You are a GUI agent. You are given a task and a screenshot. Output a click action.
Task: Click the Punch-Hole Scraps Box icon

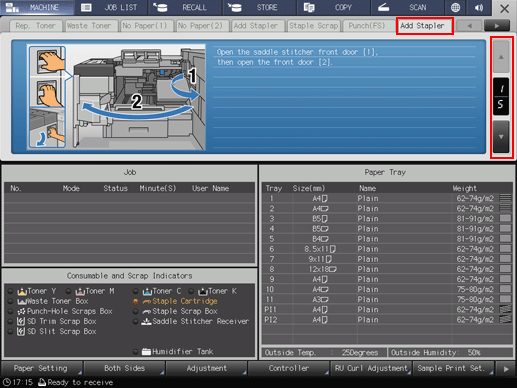pyautogui.click(x=22, y=311)
